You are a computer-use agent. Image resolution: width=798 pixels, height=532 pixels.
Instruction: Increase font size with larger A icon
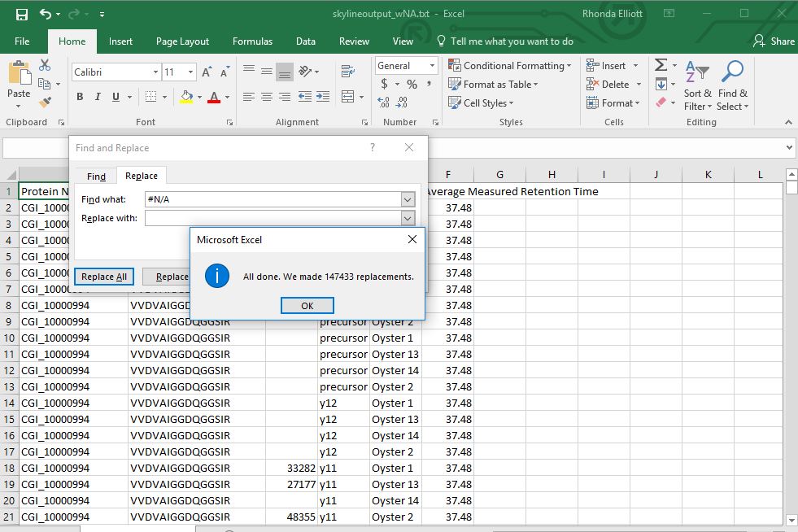coord(207,72)
